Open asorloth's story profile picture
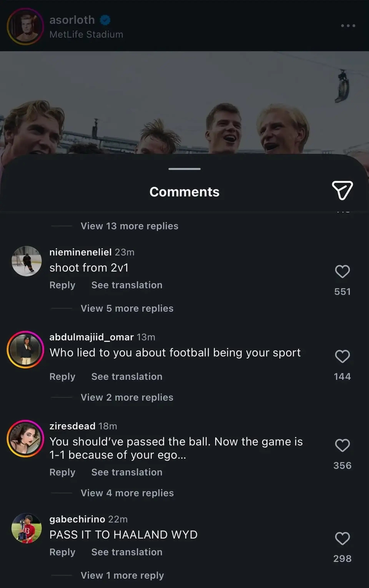 (25, 26)
